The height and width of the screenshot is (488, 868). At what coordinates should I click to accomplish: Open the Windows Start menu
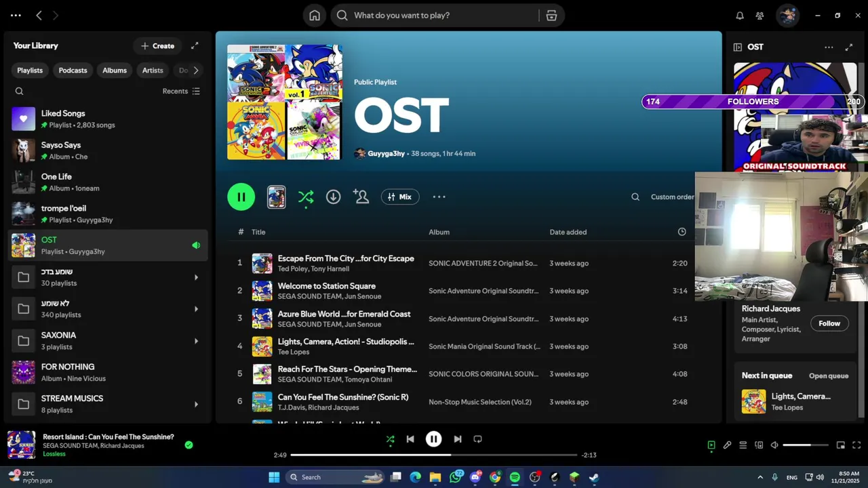[x=274, y=477]
